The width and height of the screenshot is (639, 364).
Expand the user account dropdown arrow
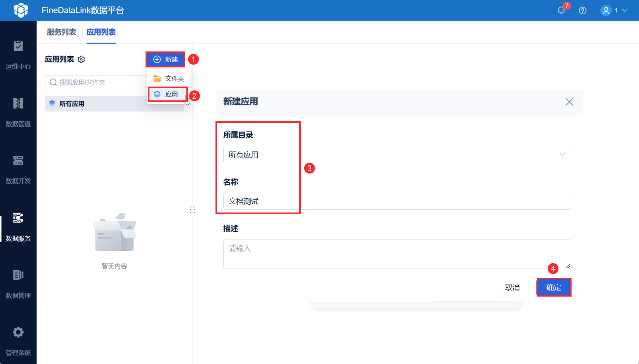coord(625,10)
